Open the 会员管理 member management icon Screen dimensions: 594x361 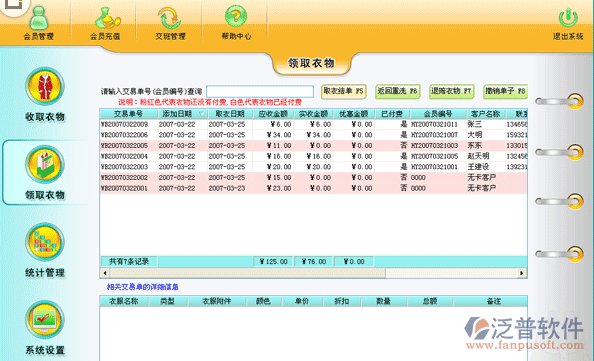pos(38,18)
